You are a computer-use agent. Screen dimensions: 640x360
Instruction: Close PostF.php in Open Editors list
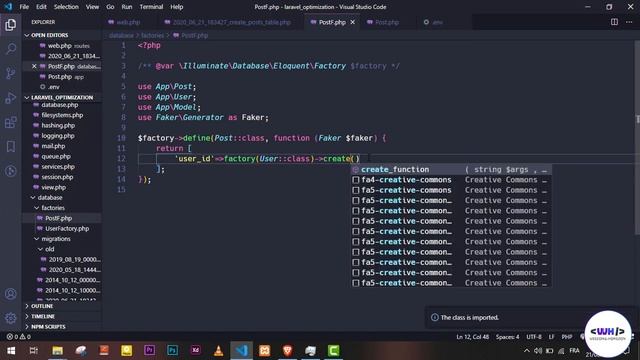point(34,66)
